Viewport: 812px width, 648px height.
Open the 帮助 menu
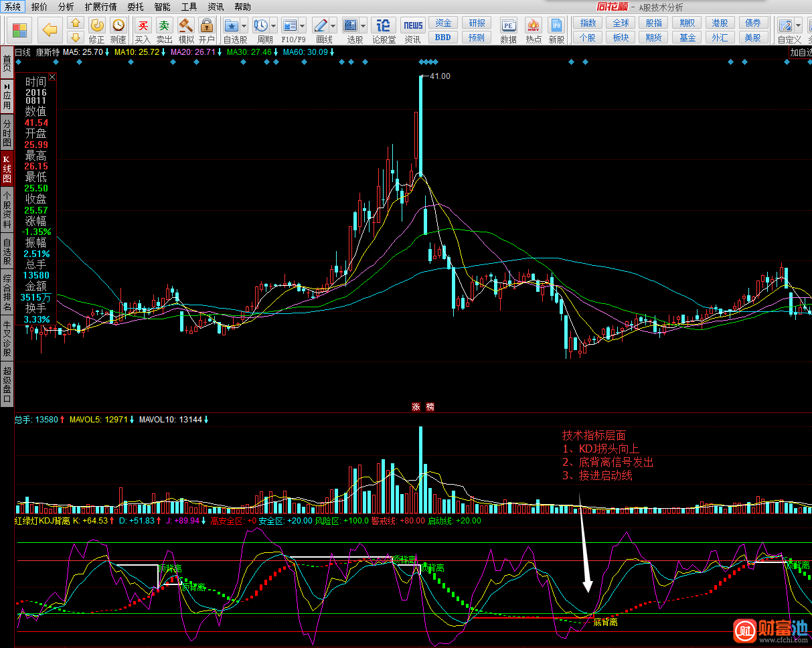tap(242, 7)
